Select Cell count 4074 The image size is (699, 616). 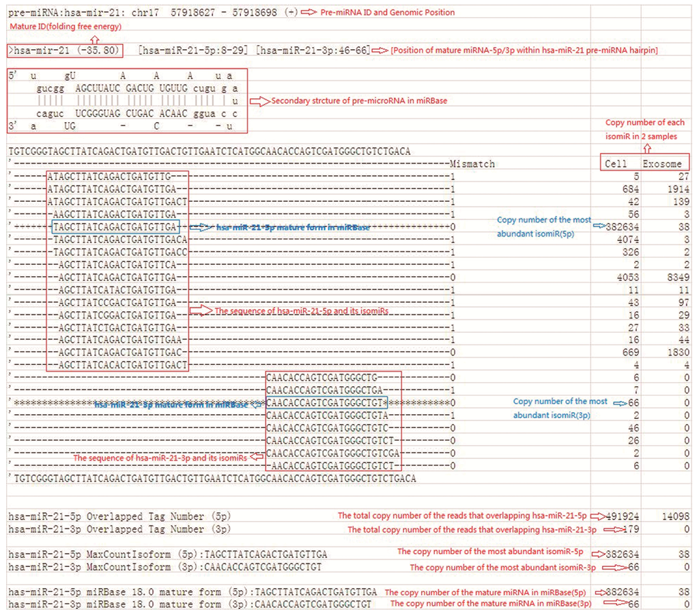coord(628,239)
